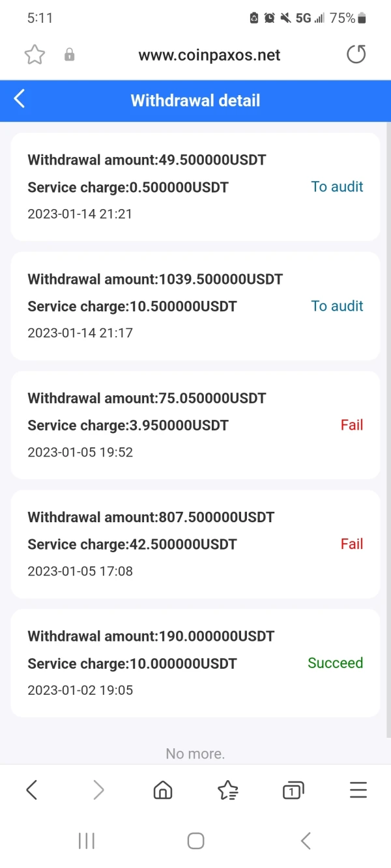Tap browser forward arrow in bottom toolbar
This screenshot has height=868, width=391.
click(98, 791)
